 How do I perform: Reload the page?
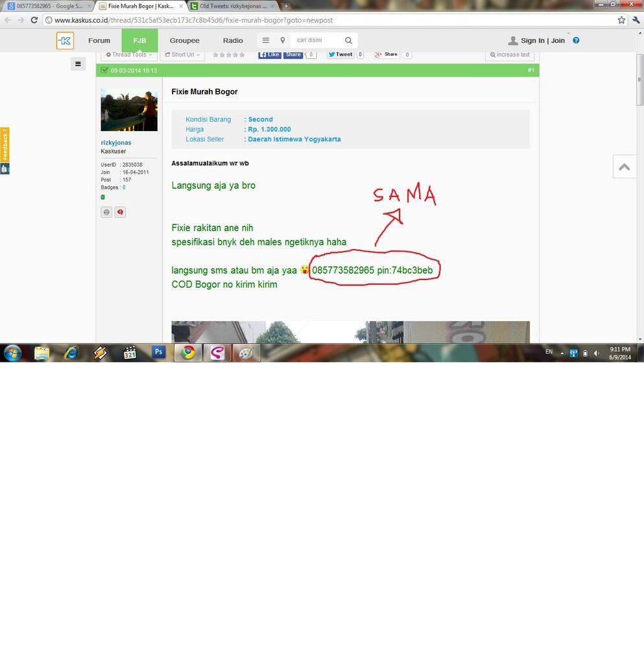click(x=34, y=20)
